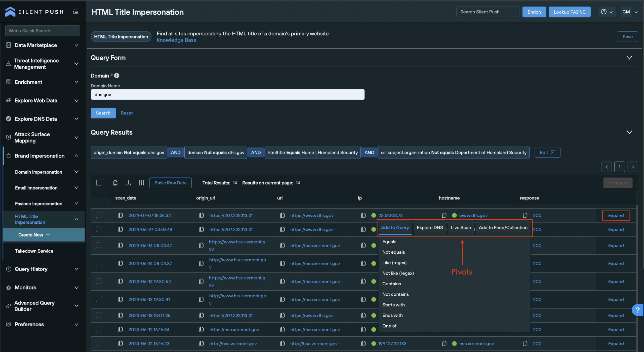644x352 pixels.
Task: Expand Threat Intelligence Management menu chevron
Action: click(76, 64)
